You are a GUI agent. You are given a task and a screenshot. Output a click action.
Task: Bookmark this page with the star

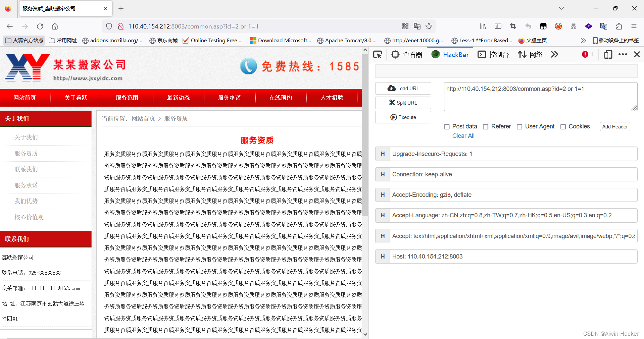(x=429, y=26)
